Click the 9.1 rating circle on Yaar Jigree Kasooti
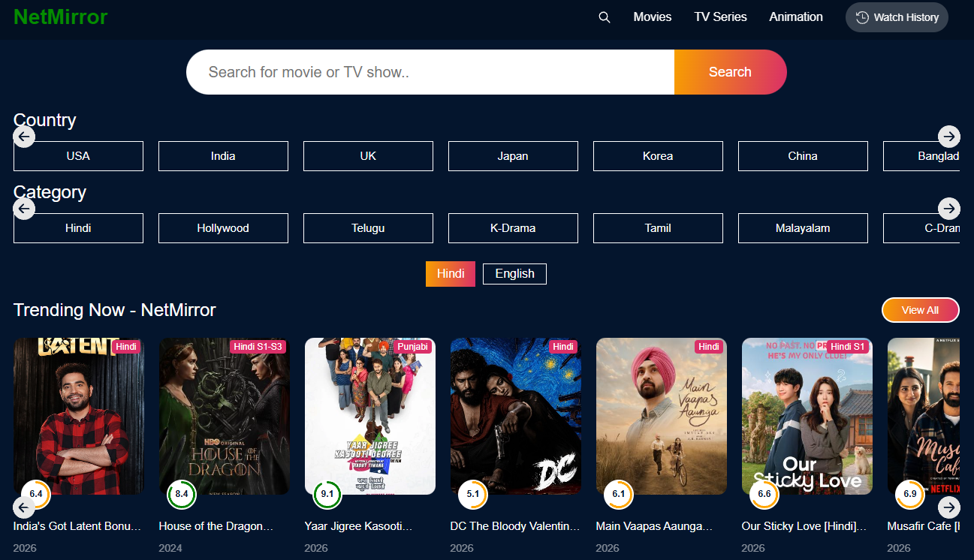This screenshot has width=974, height=560. click(x=327, y=494)
